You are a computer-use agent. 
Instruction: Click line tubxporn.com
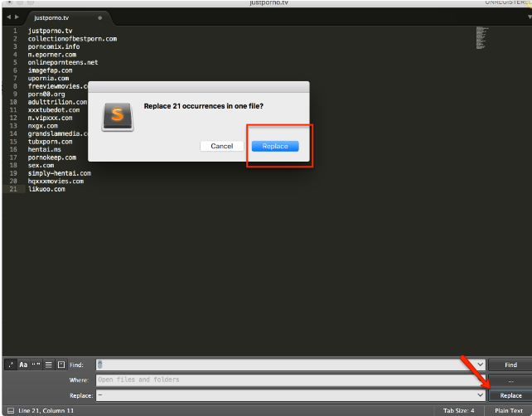pyautogui.click(x=50, y=142)
